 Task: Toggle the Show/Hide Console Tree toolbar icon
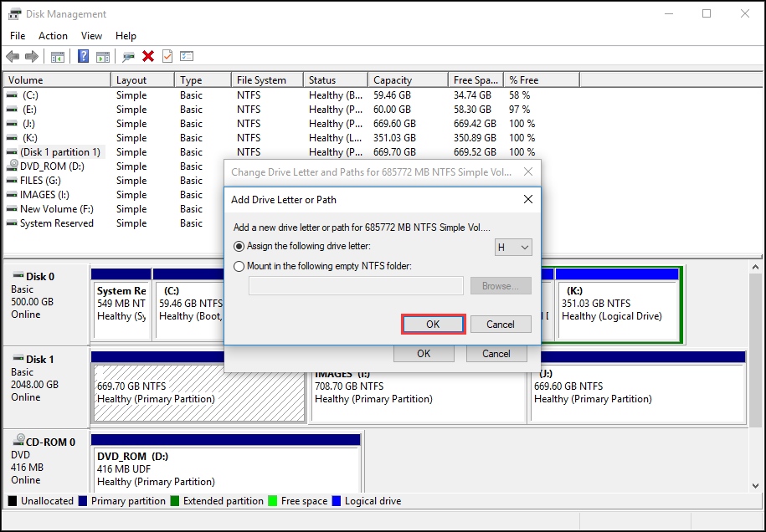(x=58, y=57)
